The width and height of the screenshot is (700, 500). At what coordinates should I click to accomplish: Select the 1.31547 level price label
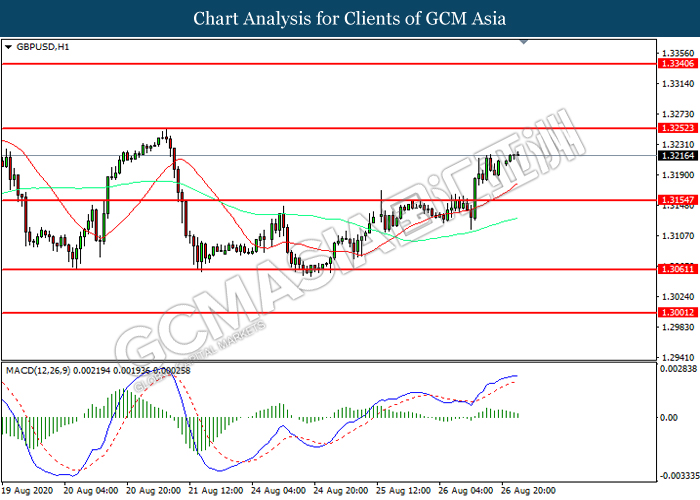(677, 200)
